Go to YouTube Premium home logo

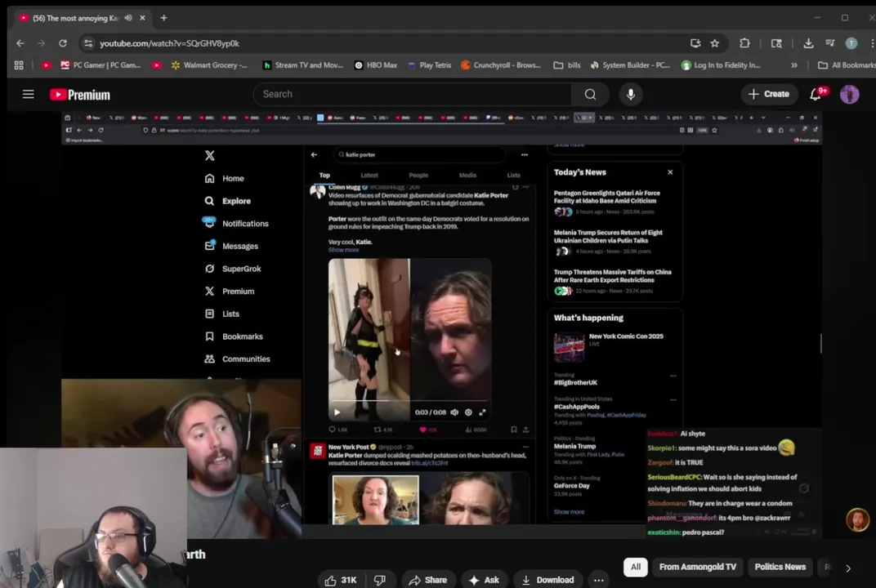[x=80, y=95]
